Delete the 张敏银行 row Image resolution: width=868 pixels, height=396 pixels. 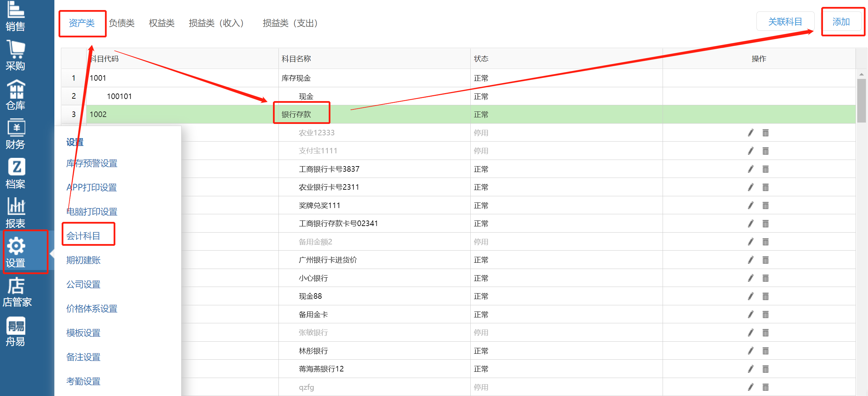[765, 333]
